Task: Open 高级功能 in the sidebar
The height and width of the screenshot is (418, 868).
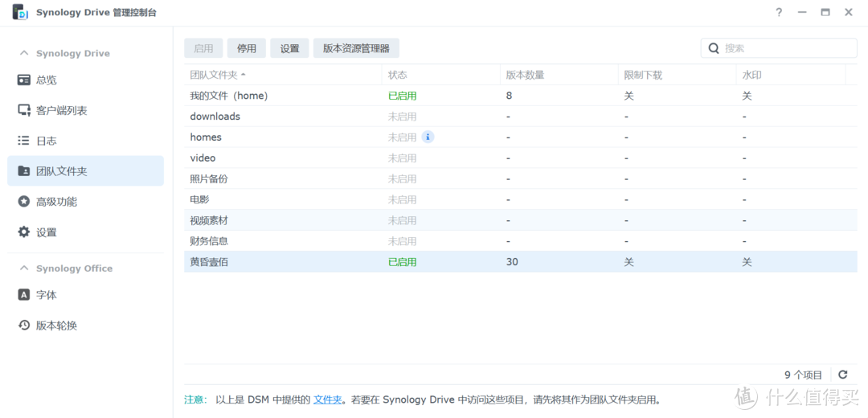Action: pos(85,202)
